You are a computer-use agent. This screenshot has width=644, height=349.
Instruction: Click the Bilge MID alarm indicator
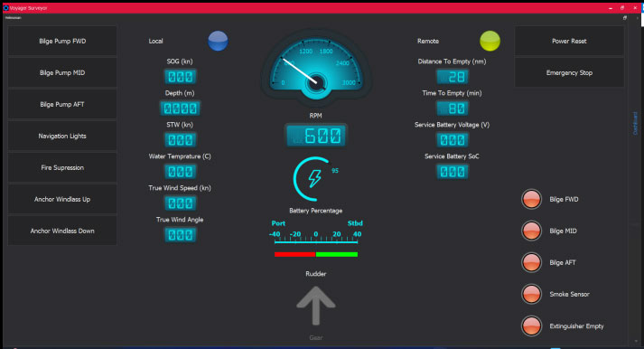531,231
